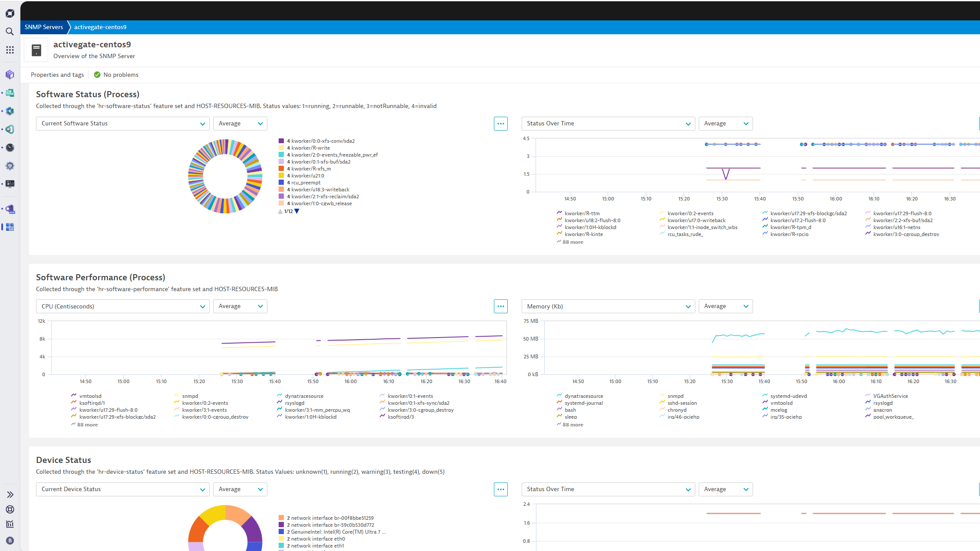Open the Current Software Status dropdown
The height and width of the screenshot is (551, 980).
pos(122,123)
